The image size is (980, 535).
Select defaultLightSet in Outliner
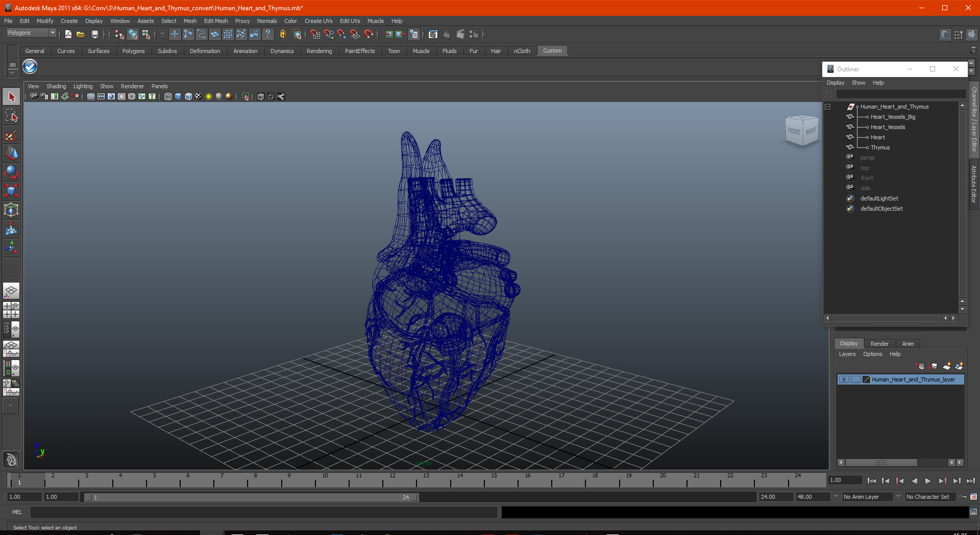[879, 198]
